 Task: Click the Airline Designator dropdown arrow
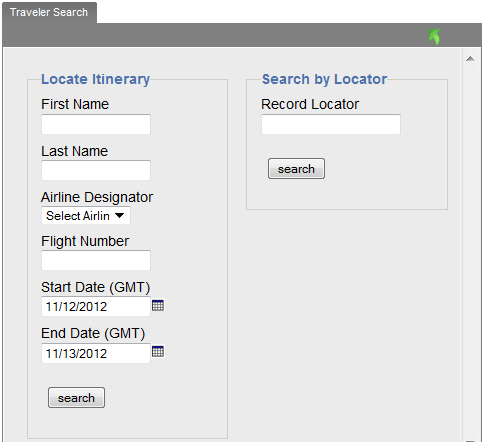click(x=120, y=216)
